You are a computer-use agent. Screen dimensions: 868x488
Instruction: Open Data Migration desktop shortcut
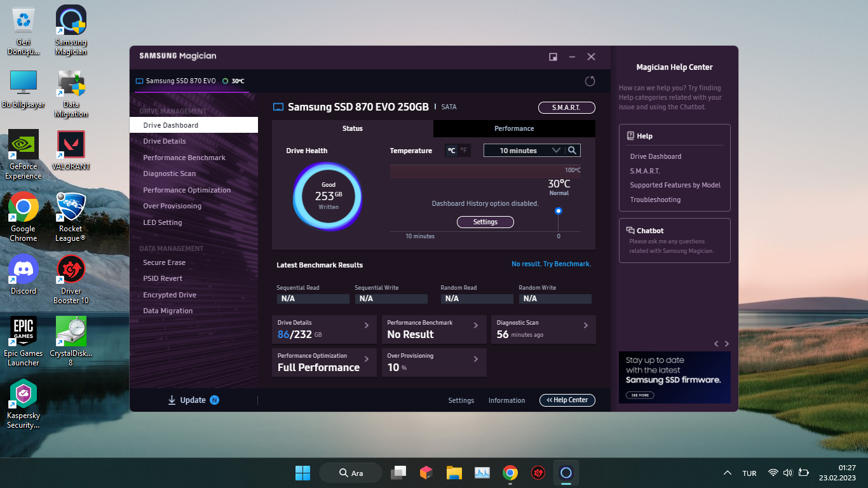pyautogui.click(x=71, y=93)
